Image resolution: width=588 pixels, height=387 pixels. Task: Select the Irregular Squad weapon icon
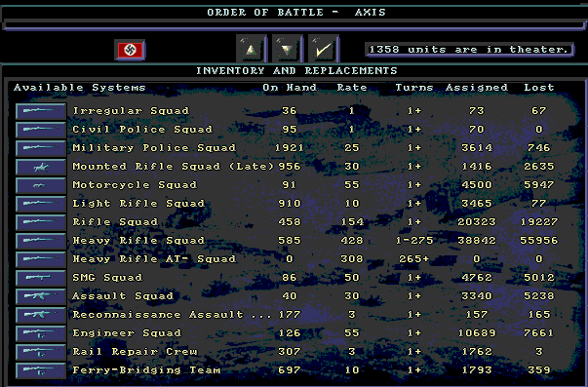tap(41, 111)
